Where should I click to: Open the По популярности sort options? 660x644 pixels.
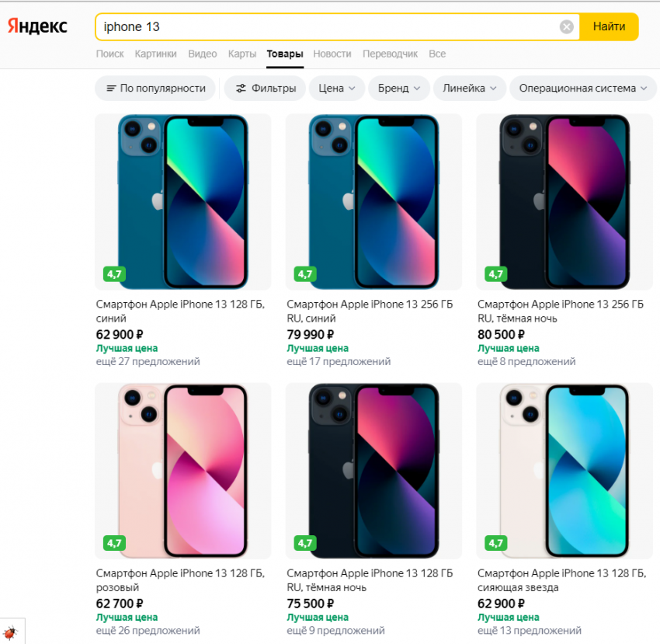tap(155, 89)
